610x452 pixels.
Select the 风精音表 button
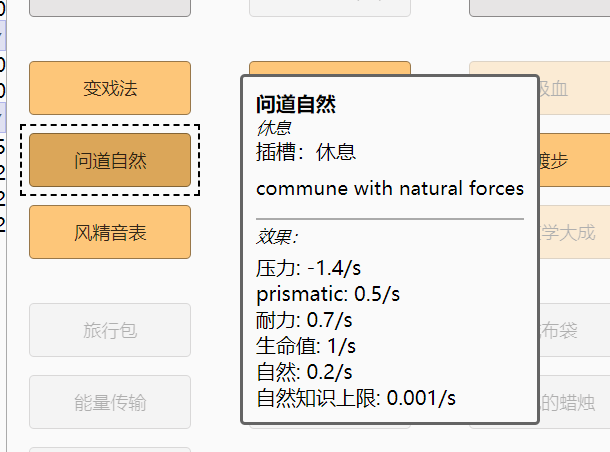click(110, 233)
